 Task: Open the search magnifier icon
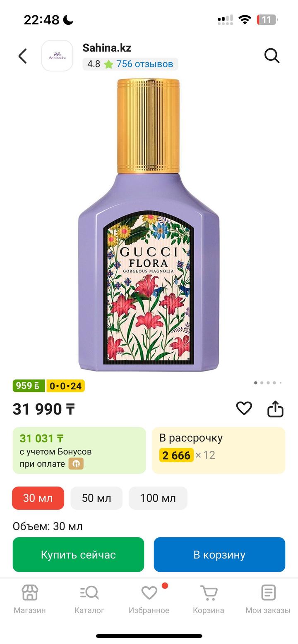point(272,55)
